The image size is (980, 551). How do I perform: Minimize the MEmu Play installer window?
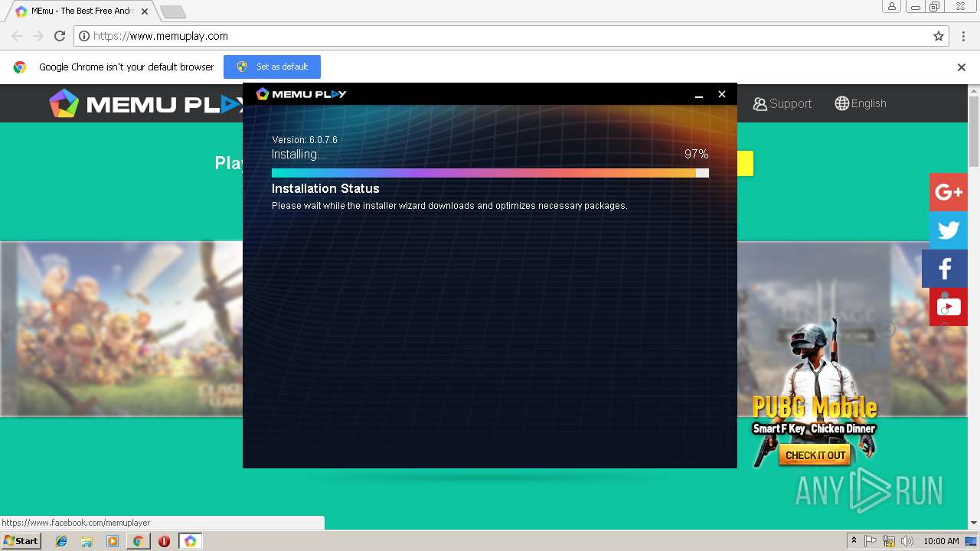(698, 95)
